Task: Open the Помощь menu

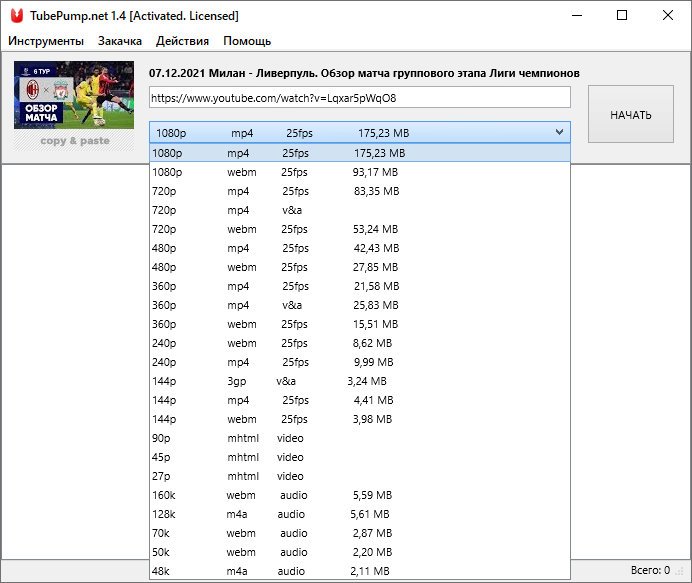Action: [247, 41]
